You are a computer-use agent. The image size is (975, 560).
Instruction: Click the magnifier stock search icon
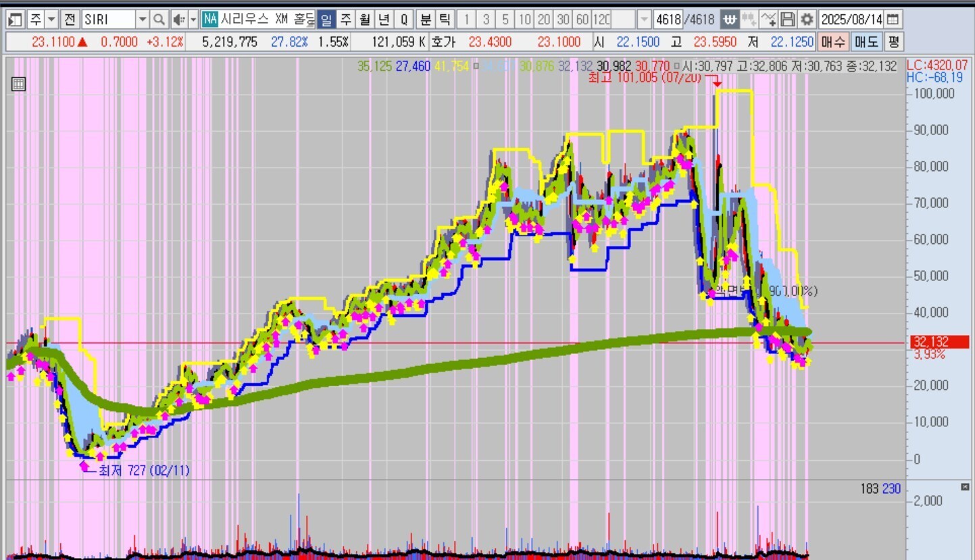159,19
